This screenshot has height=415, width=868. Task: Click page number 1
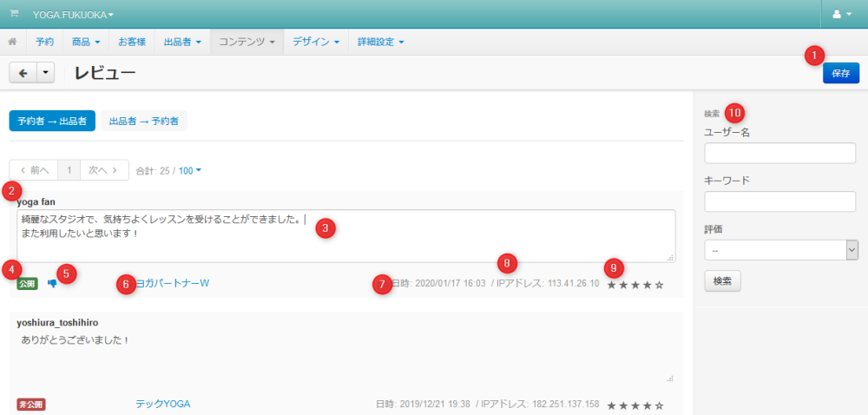point(69,170)
